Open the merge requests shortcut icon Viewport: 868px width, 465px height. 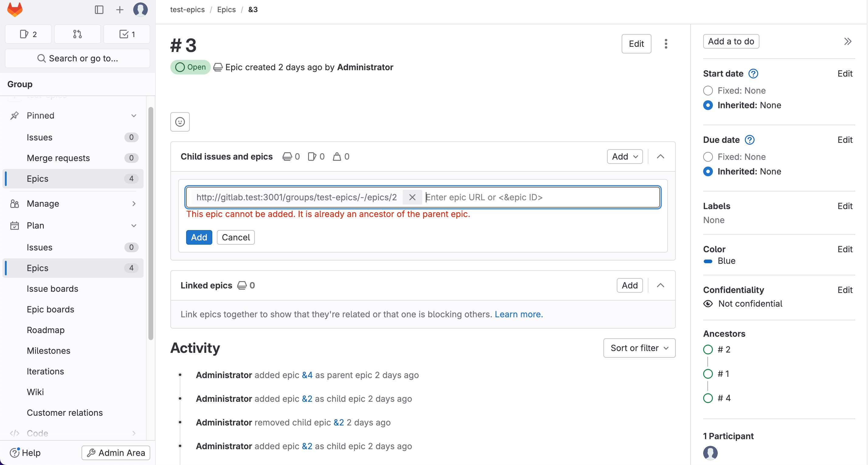[x=77, y=34]
